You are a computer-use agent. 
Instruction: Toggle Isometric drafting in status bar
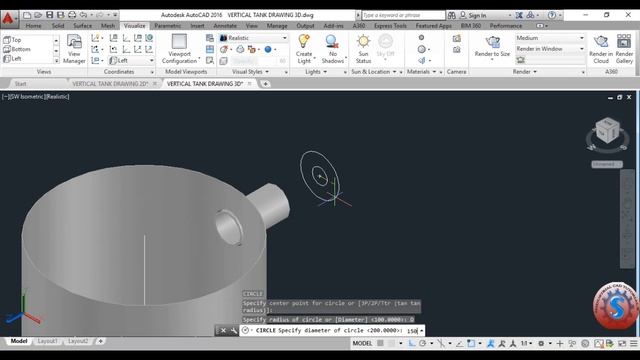coord(441,343)
